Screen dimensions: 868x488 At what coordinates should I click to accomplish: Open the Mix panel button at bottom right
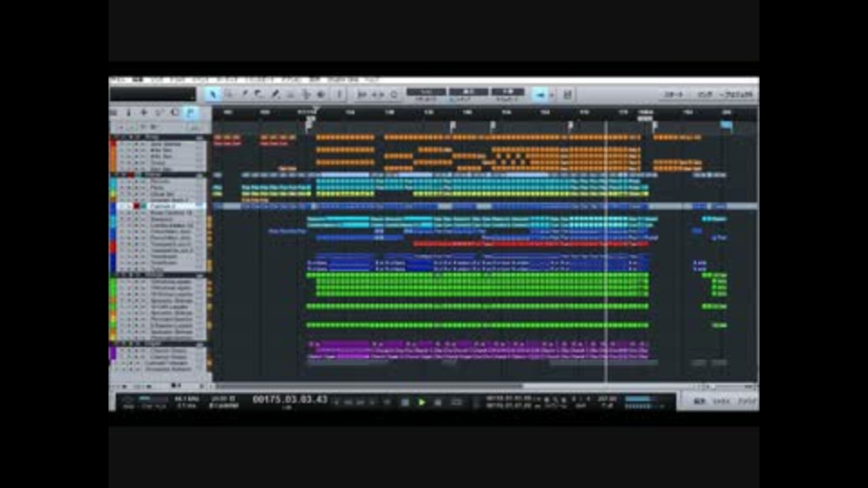pos(721,401)
